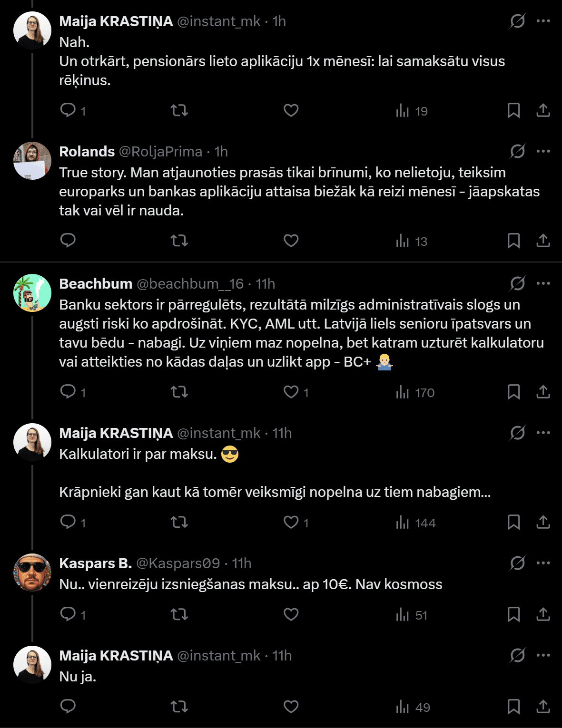
Task: Share Kaspars B.'s tweet about 10€ fee
Action: point(543,614)
